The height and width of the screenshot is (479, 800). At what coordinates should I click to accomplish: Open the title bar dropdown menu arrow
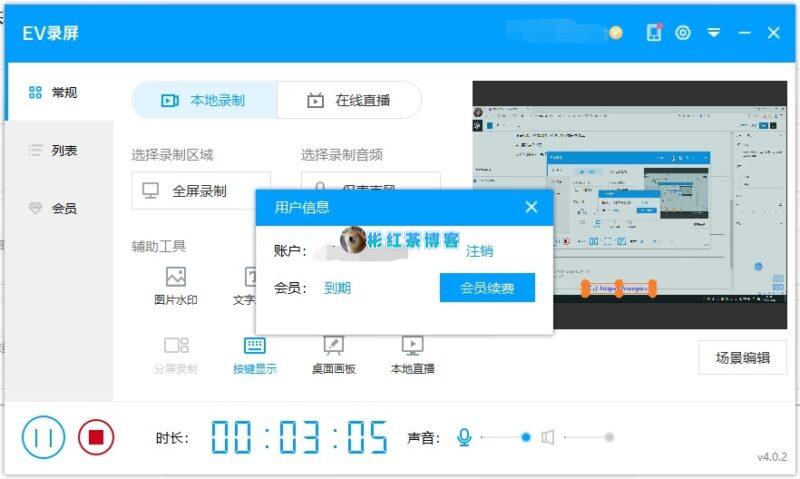(713, 33)
